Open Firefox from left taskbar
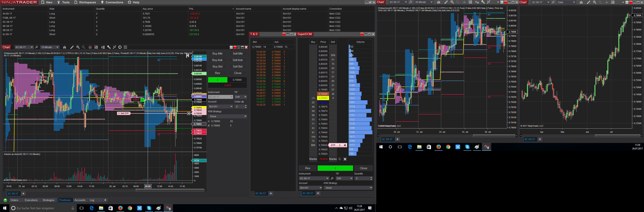This screenshot has height=212, width=644. pyautogui.click(x=120, y=208)
